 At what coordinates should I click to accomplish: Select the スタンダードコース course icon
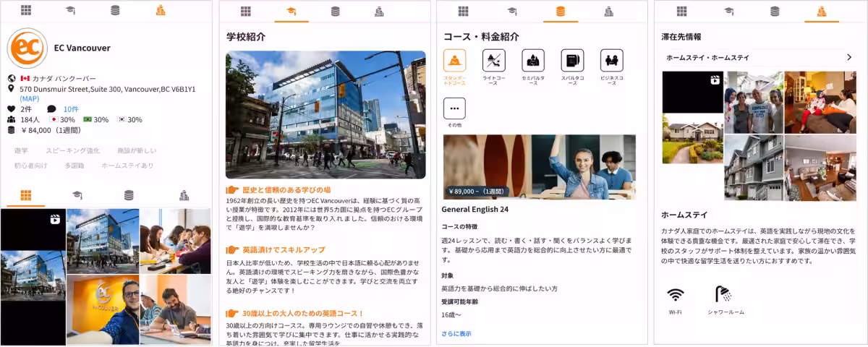coord(455,60)
